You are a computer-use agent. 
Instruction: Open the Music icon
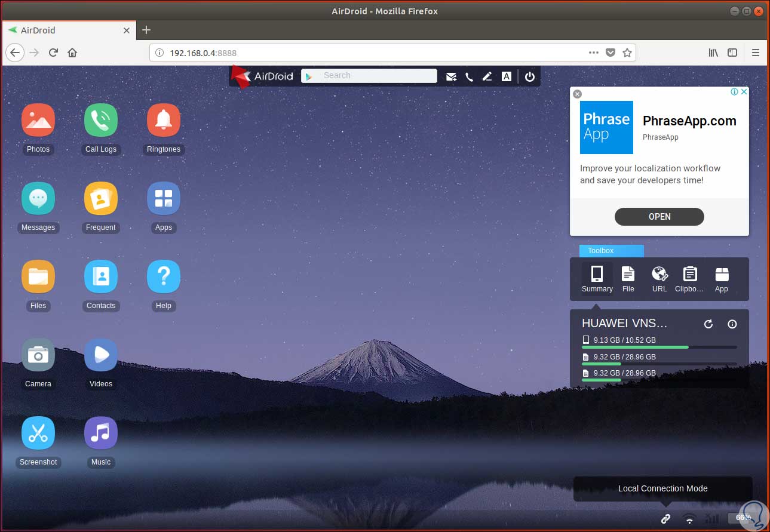101,433
